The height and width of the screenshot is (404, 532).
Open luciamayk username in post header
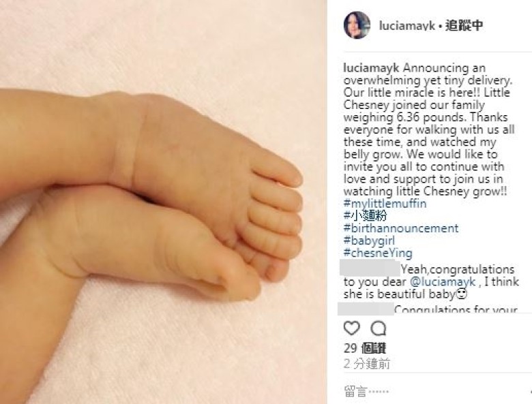pyautogui.click(x=407, y=26)
